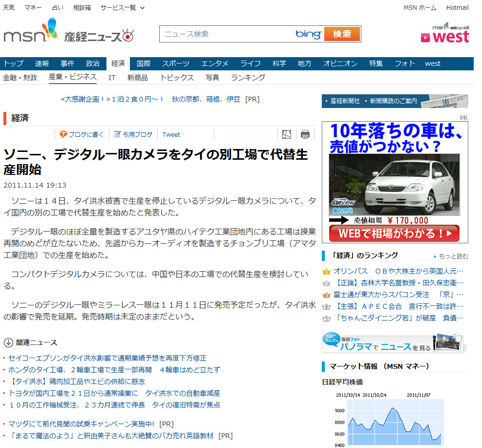Open the 大感謝企画 PR promo link
Viewport: 482px width, 448px height.
click(150, 99)
